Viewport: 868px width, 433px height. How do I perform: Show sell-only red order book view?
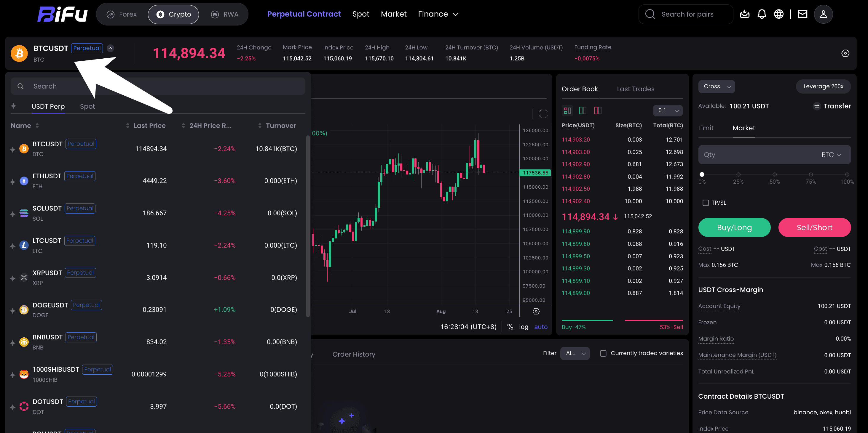coord(597,110)
